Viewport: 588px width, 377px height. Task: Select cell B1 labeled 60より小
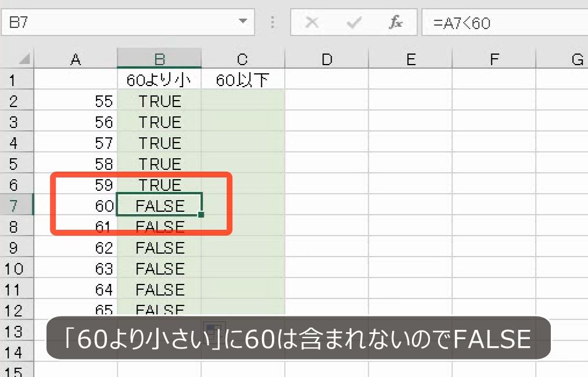click(159, 79)
